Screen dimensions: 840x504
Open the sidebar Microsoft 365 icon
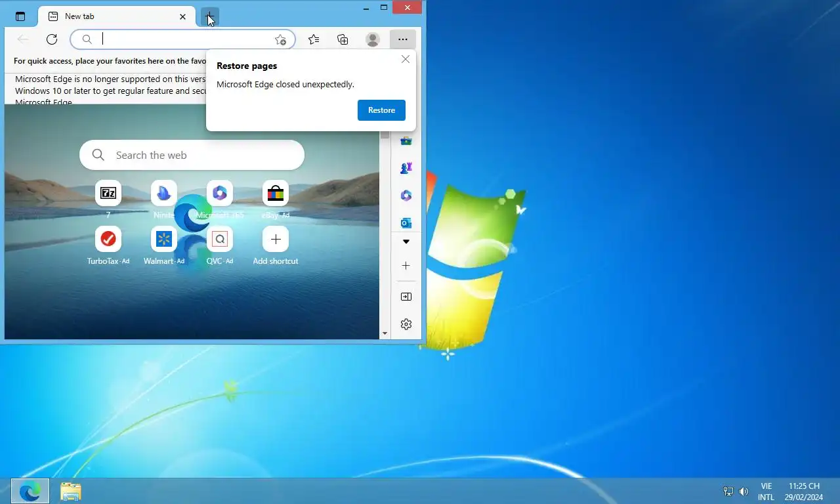(406, 196)
